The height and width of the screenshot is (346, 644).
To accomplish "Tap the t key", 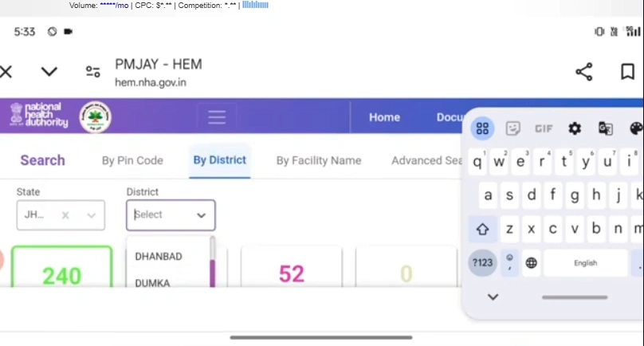I will pos(564,162).
